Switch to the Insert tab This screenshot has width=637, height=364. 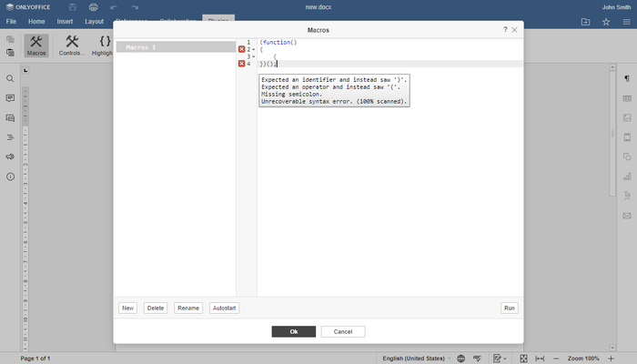point(65,22)
